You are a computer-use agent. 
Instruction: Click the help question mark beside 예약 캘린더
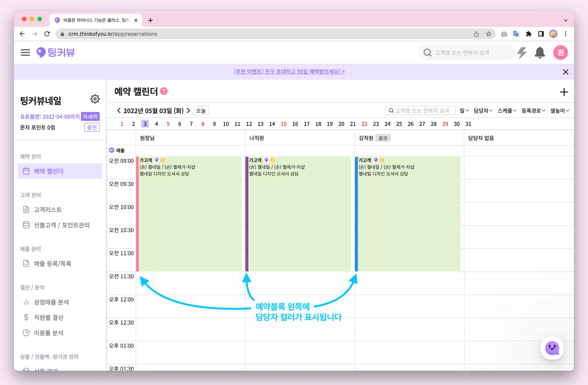click(x=164, y=91)
